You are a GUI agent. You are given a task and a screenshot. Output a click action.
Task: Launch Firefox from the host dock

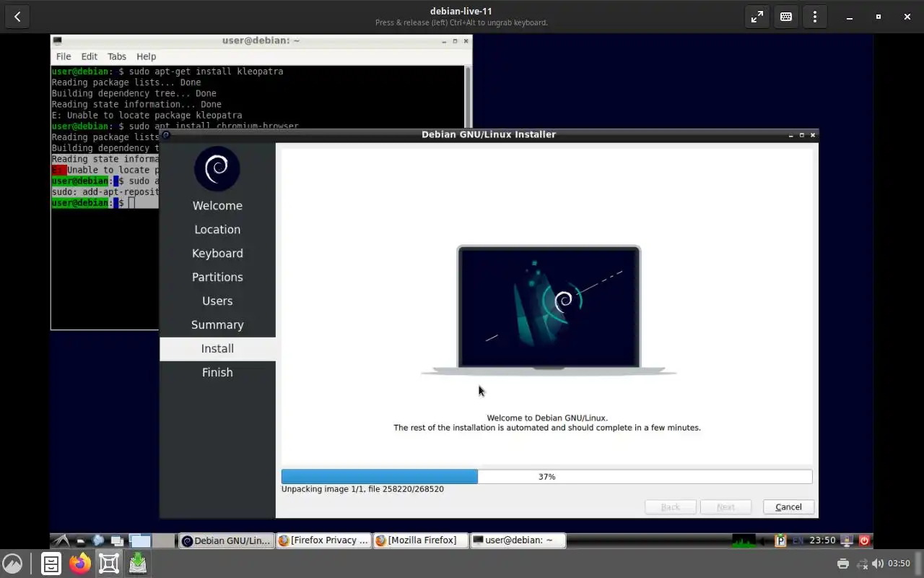click(80, 564)
